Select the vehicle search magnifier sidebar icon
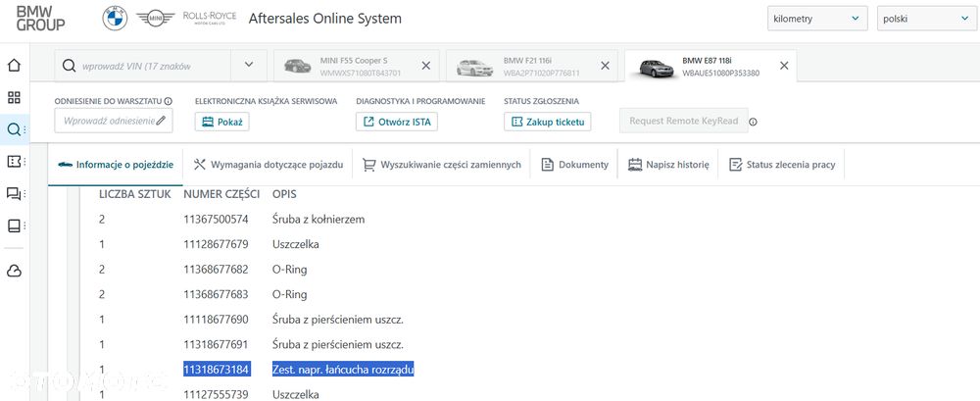The image size is (980, 401). coord(14,129)
